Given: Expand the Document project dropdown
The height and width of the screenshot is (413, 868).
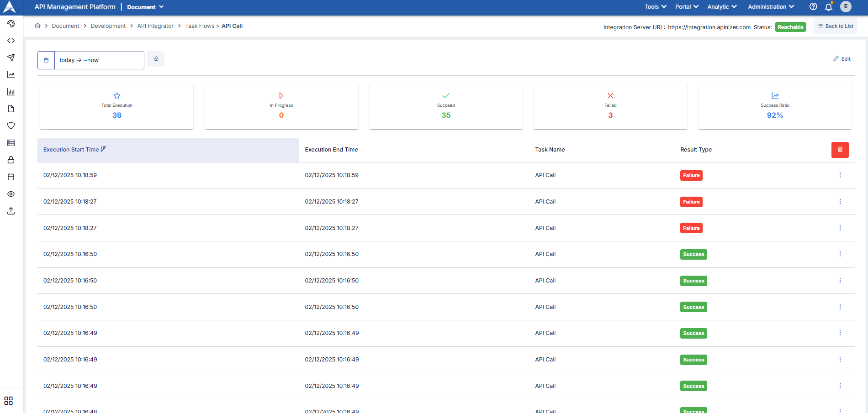Looking at the screenshot, I should point(145,7).
